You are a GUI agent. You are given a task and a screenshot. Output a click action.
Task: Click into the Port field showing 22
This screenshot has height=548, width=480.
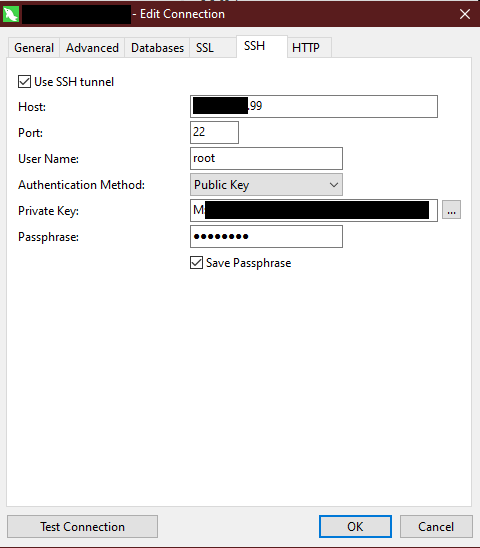click(x=214, y=132)
